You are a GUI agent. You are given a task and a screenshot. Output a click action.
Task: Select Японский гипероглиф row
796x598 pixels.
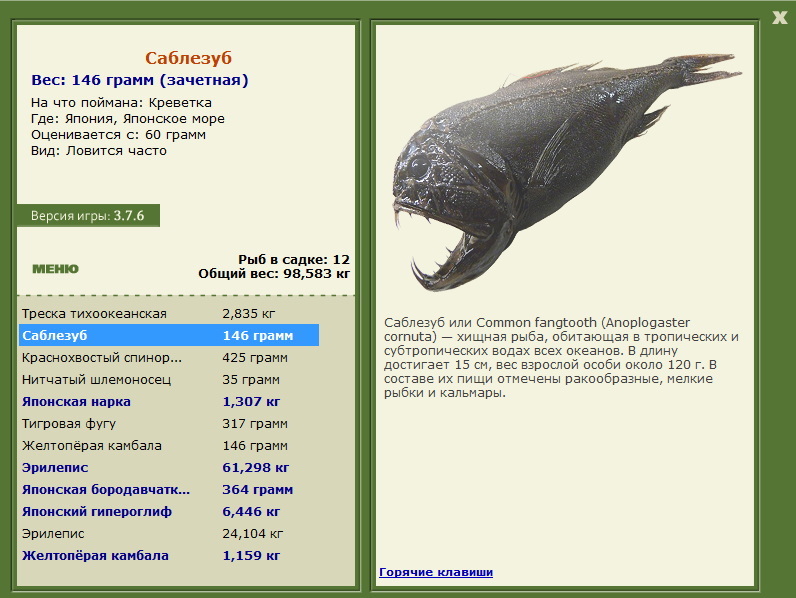click(x=169, y=512)
